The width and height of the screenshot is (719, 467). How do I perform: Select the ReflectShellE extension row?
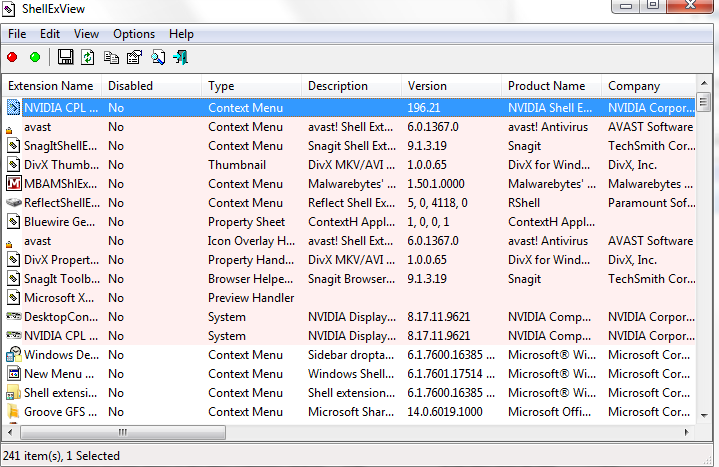pyautogui.click(x=351, y=203)
